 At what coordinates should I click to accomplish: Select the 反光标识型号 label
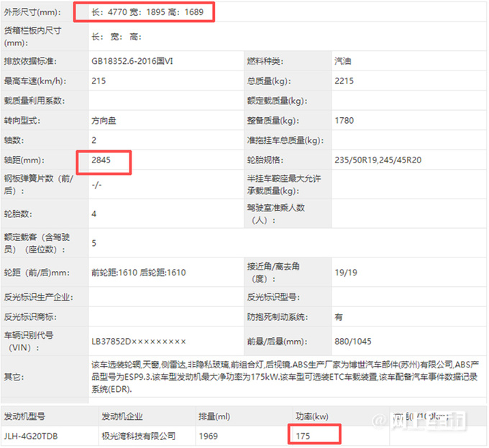[273, 298]
